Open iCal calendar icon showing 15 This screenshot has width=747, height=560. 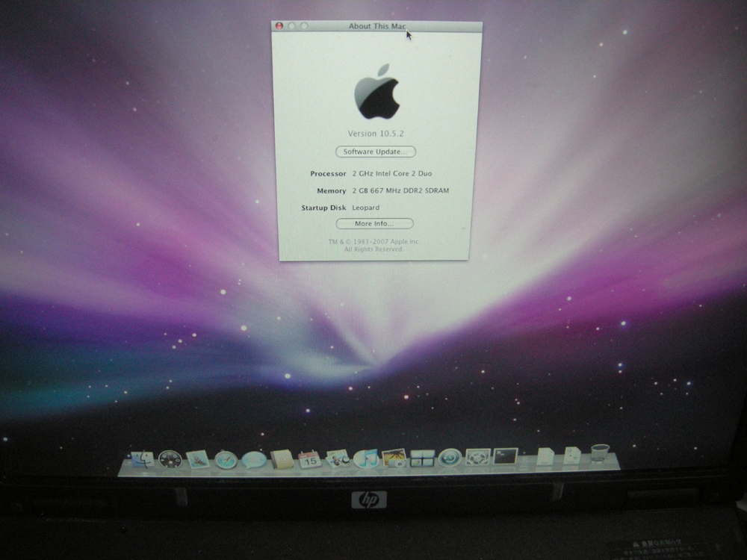310,459
